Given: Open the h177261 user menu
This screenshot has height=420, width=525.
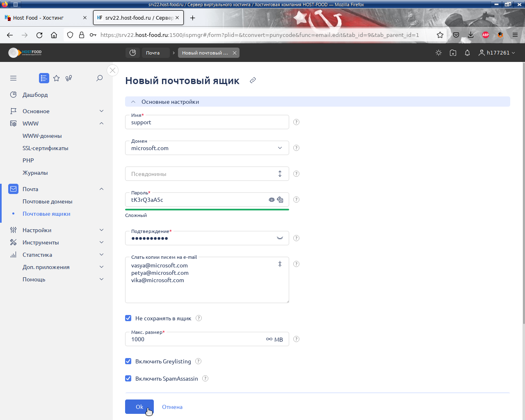Looking at the screenshot, I should (497, 53).
